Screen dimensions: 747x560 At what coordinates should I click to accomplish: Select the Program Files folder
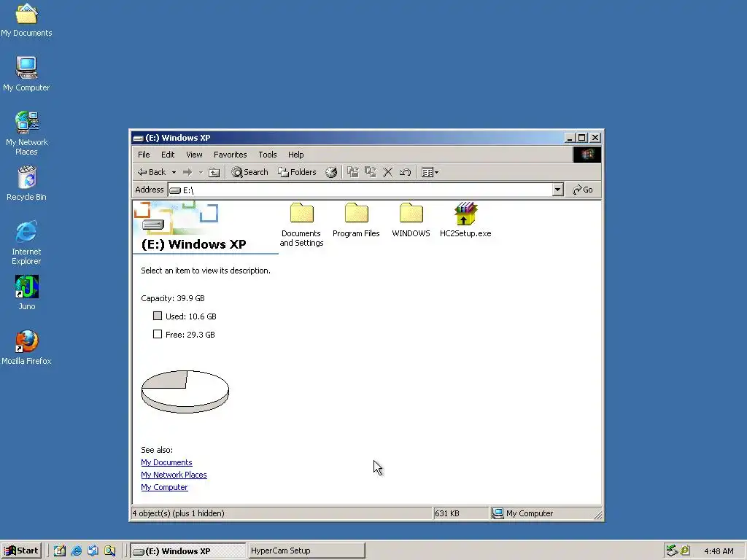click(x=356, y=220)
